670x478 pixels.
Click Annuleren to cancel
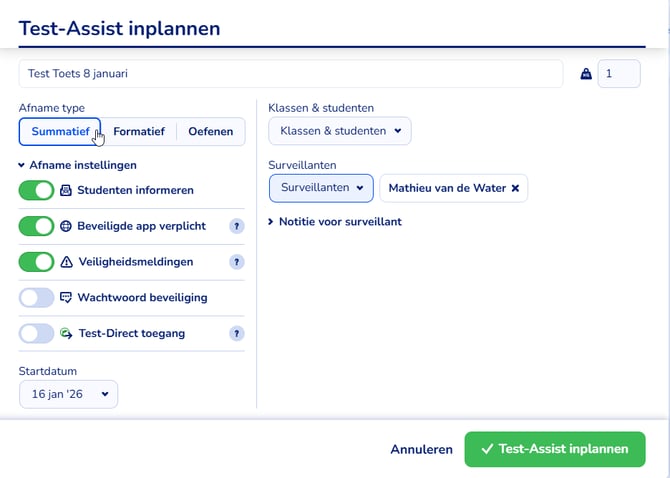point(421,449)
